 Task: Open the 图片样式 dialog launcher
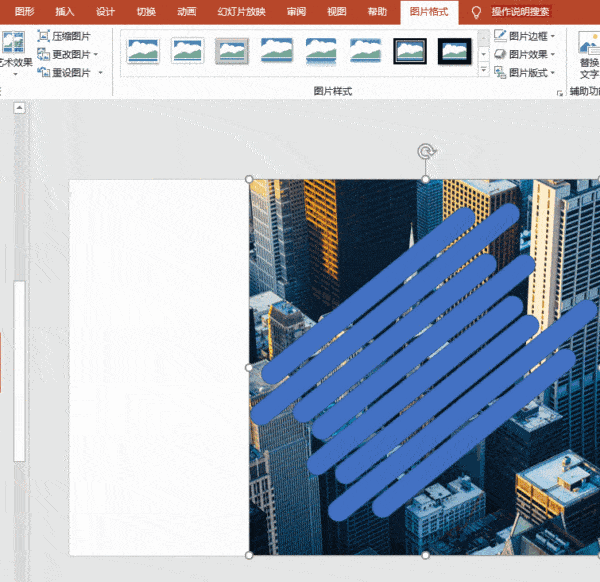point(559,93)
